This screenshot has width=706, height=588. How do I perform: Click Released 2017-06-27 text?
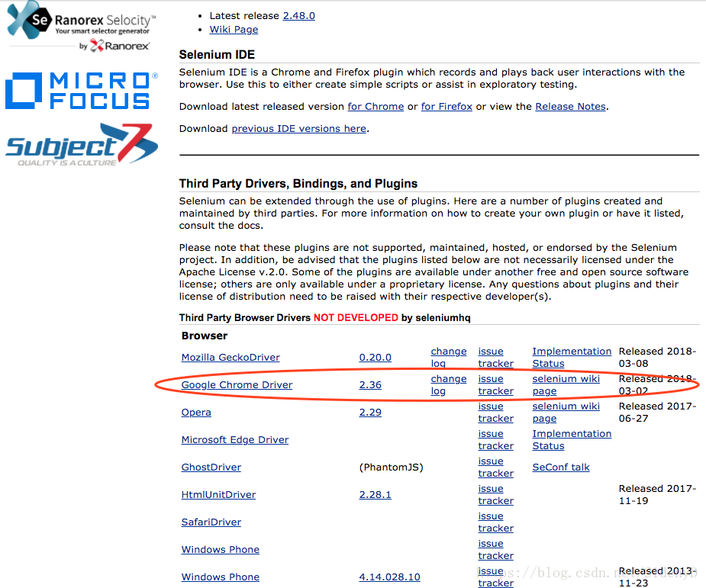tap(657, 413)
